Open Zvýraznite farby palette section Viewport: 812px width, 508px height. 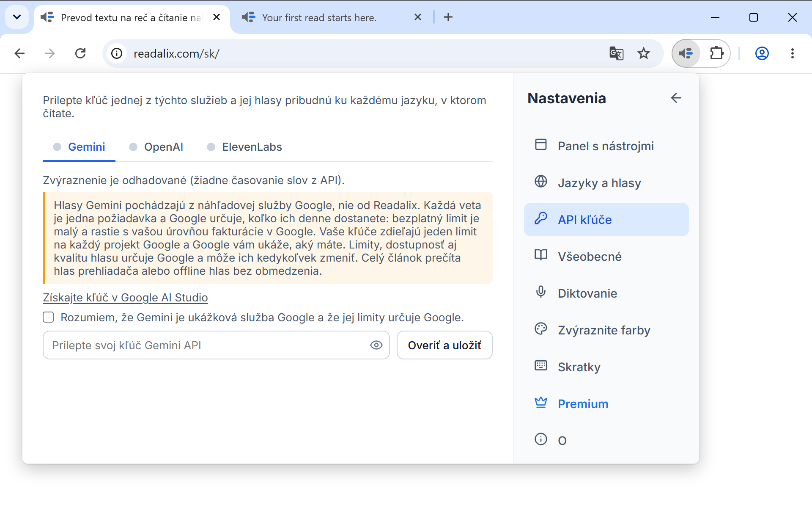tap(606, 330)
